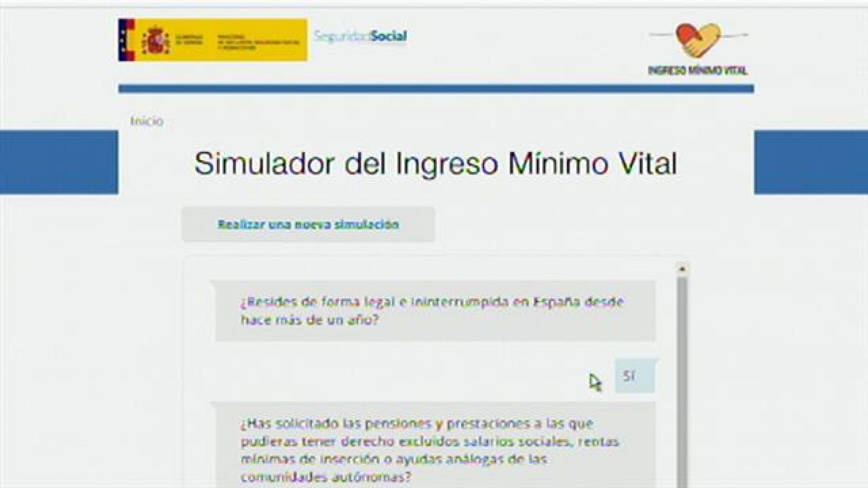Click Ingreso Mínimo Vital text under heart
This screenshot has width=868, height=488.
point(698,70)
